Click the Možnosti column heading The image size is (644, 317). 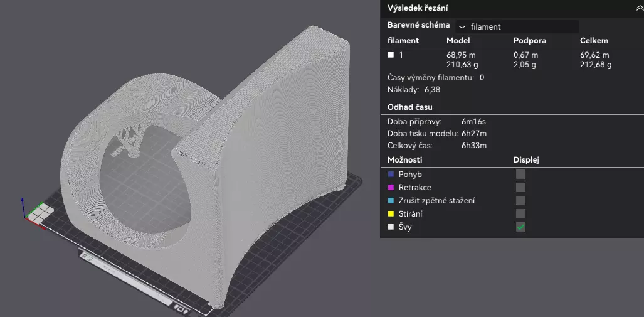405,160
